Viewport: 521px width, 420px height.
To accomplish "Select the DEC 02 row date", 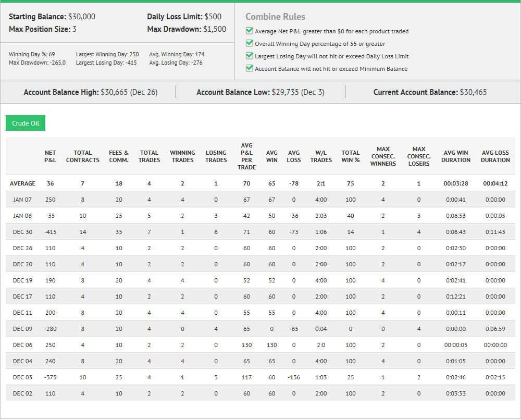I will click(22, 393).
